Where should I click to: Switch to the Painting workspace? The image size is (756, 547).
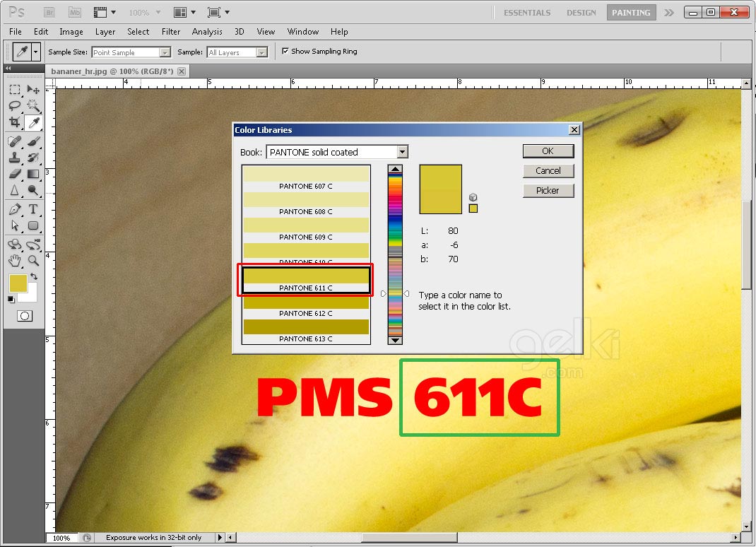click(x=631, y=13)
